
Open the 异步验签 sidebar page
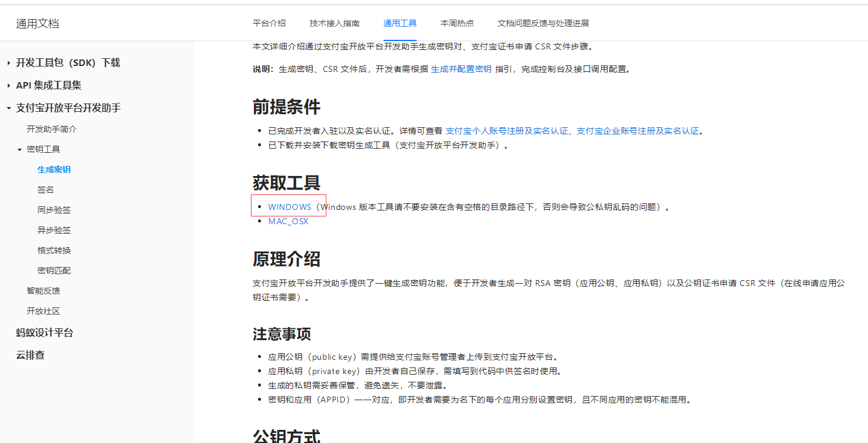point(54,230)
